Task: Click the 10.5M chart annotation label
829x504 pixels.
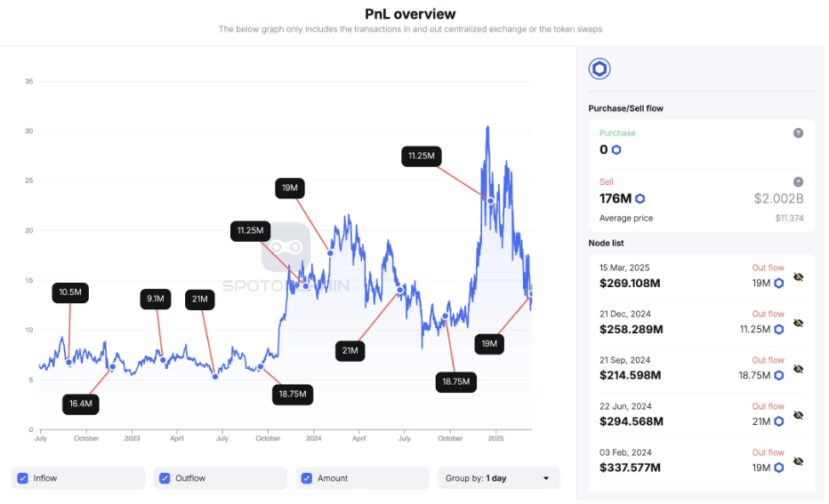Action: (70, 292)
